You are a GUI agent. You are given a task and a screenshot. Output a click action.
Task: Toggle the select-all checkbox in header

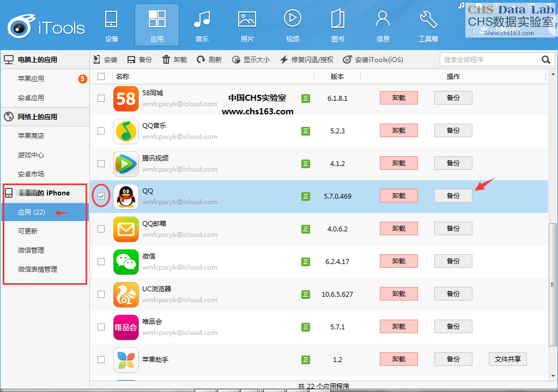pos(101,76)
